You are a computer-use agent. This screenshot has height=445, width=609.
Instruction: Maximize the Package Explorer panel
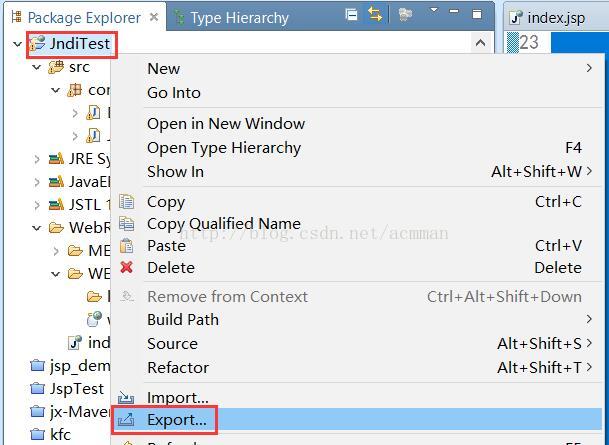click(x=477, y=14)
